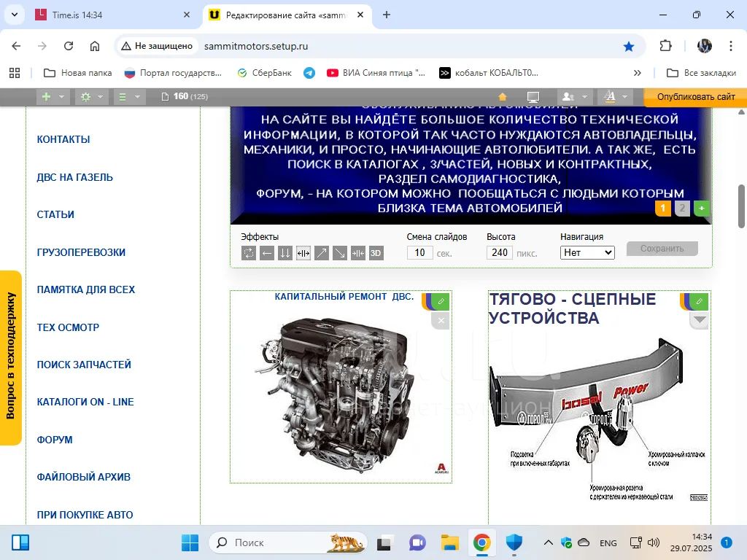Image resolution: width=747 pixels, height=560 pixels.
Task: Open ПОИСК ЗАПЧАСТЕЙ link
Action: point(84,365)
